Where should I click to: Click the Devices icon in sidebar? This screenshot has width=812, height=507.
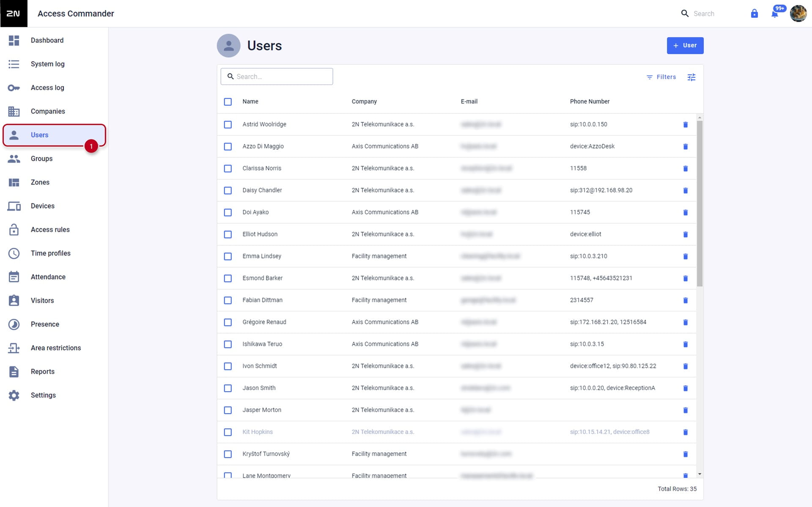(14, 206)
